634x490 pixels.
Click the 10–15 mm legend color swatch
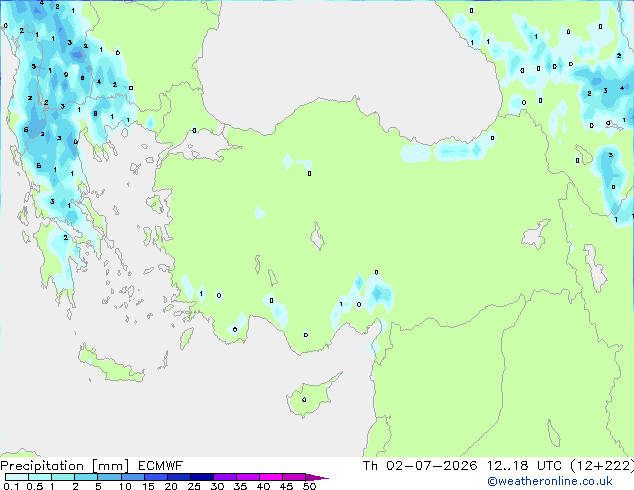132,477
